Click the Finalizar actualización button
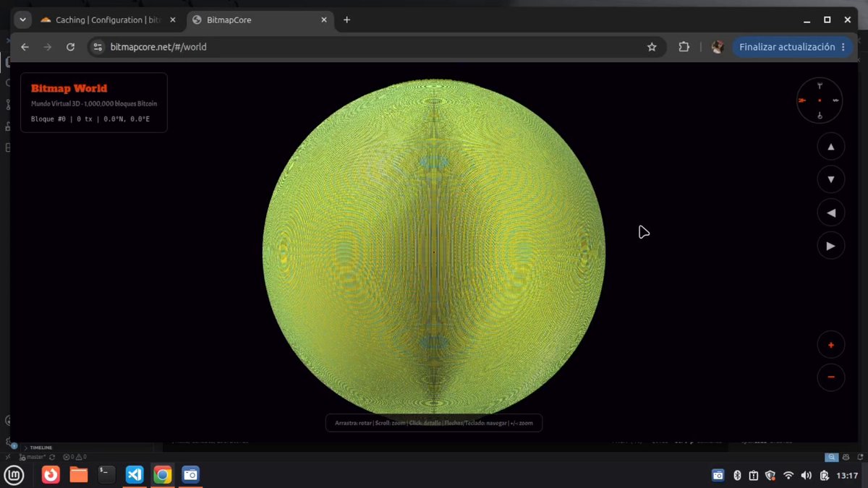The image size is (868, 488). click(x=793, y=47)
